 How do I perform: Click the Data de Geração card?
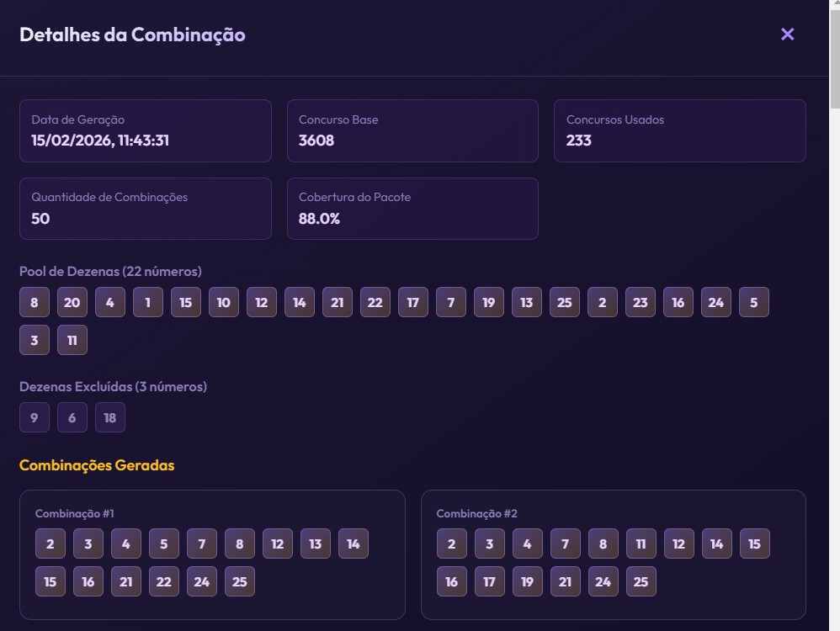(146, 130)
